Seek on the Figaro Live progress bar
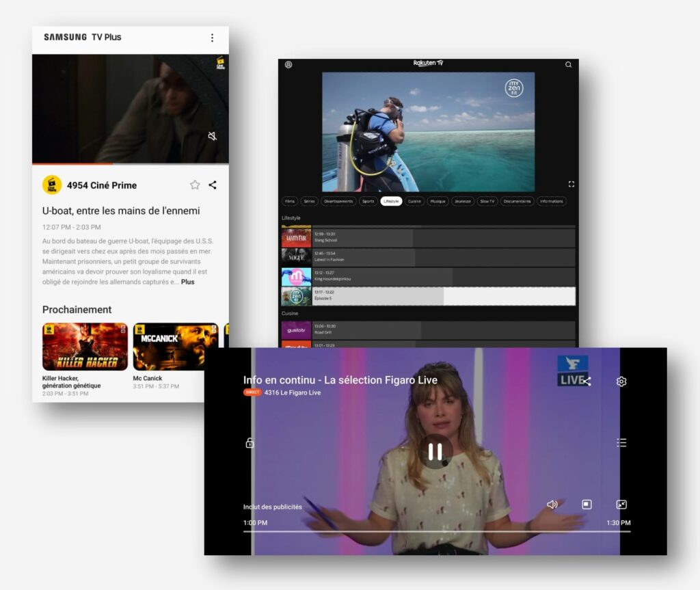The image size is (700, 590). click(x=437, y=531)
